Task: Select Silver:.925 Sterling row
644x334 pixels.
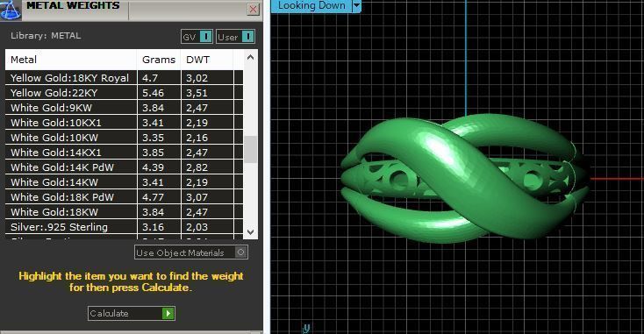Action: tap(124, 227)
